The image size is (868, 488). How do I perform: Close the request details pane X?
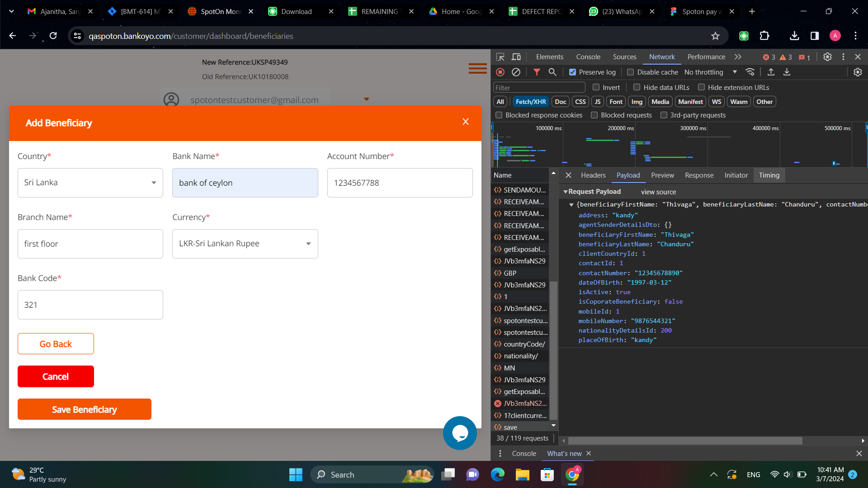point(568,175)
